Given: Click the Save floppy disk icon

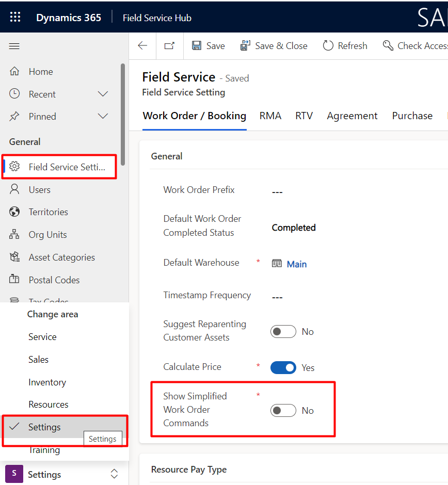Looking at the screenshot, I should point(197,46).
